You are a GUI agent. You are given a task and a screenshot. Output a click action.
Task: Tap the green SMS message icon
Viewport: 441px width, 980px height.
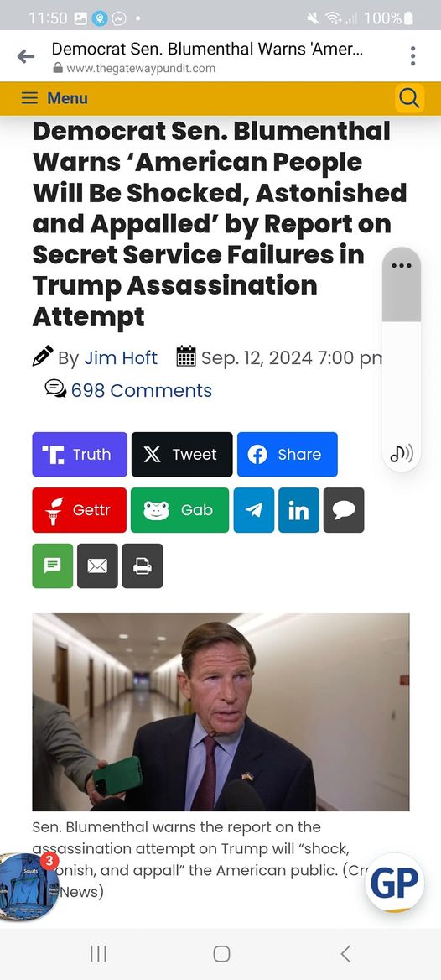click(x=53, y=566)
